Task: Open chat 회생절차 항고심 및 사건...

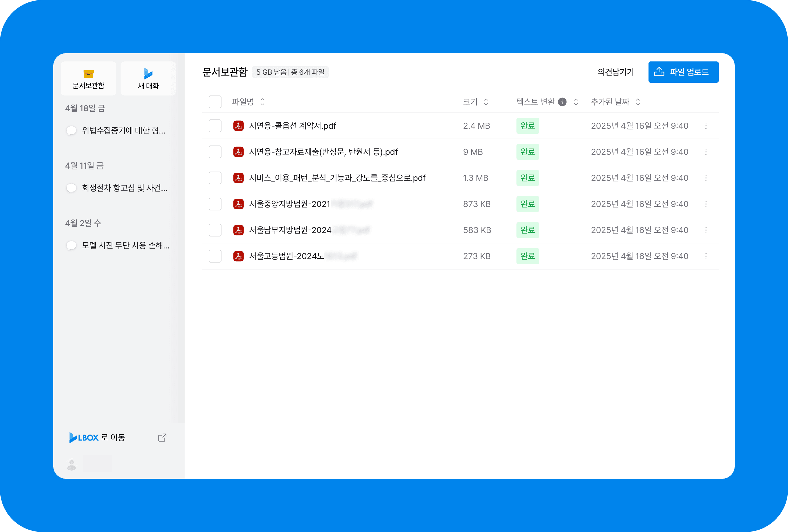Action: pyautogui.click(x=124, y=188)
